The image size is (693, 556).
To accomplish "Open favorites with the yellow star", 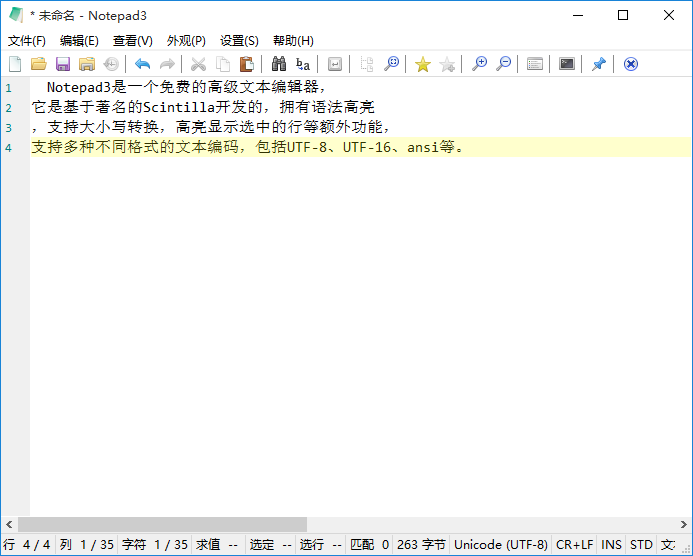I will [x=423, y=64].
